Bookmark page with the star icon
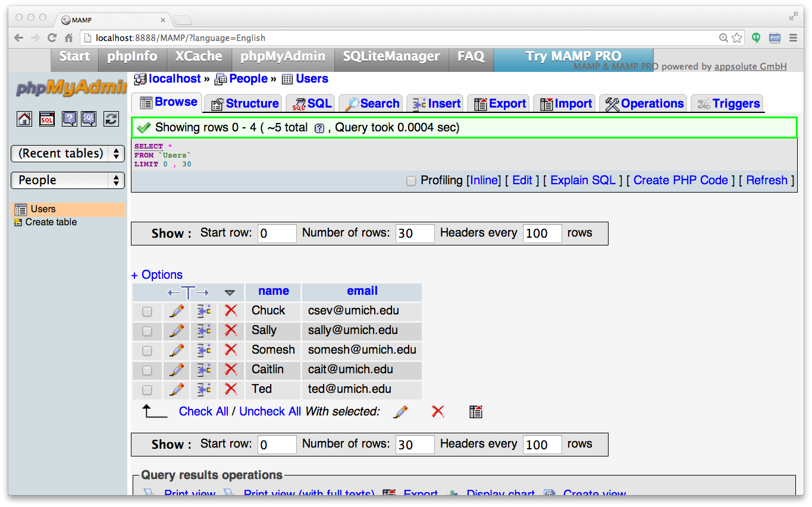Image resolution: width=812 pixels, height=507 pixels. click(737, 38)
